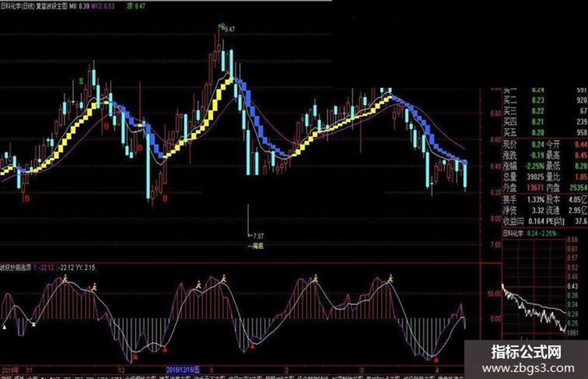Click the 流通 value 2.95亿

point(578,210)
